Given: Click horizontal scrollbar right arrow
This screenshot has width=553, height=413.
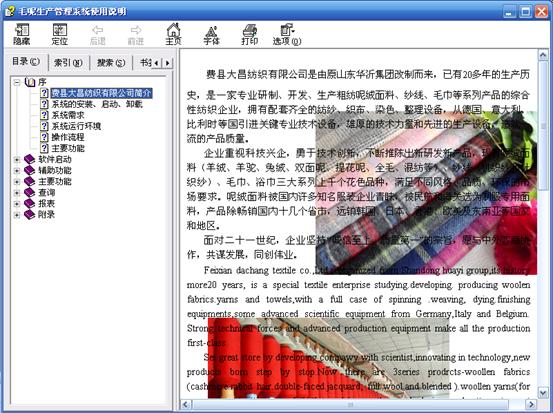Looking at the screenshot, I should coord(530,404).
